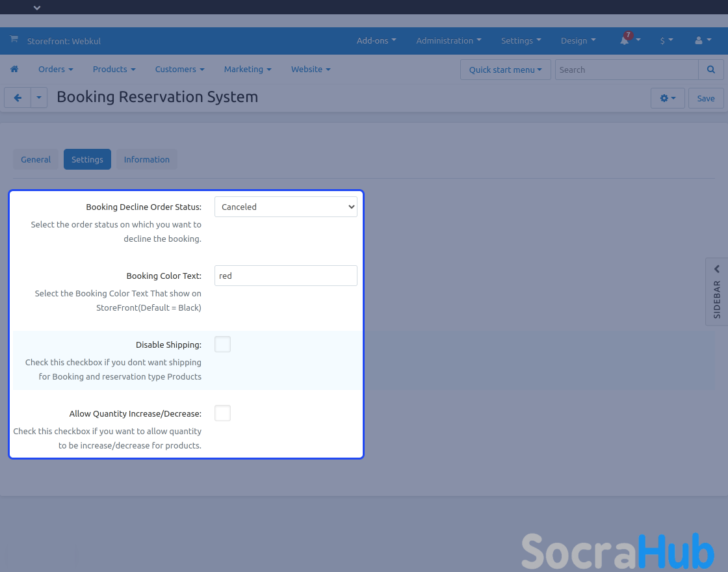
Task: Open the user account profile icon
Action: click(x=699, y=40)
